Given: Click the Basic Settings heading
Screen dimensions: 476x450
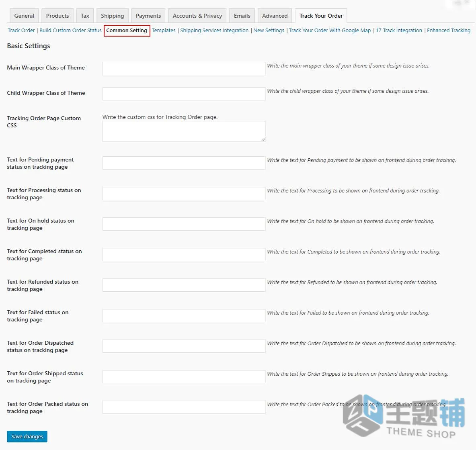Looking at the screenshot, I should (x=29, y=46).
